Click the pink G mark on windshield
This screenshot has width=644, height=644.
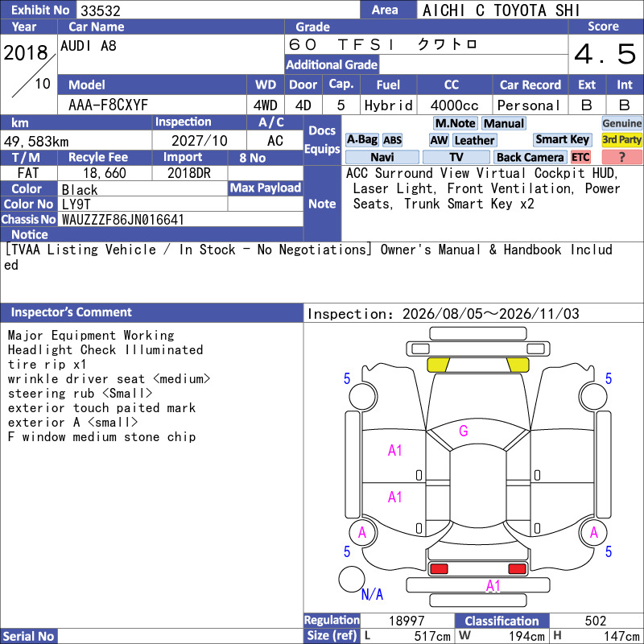(x=464, y=431)
